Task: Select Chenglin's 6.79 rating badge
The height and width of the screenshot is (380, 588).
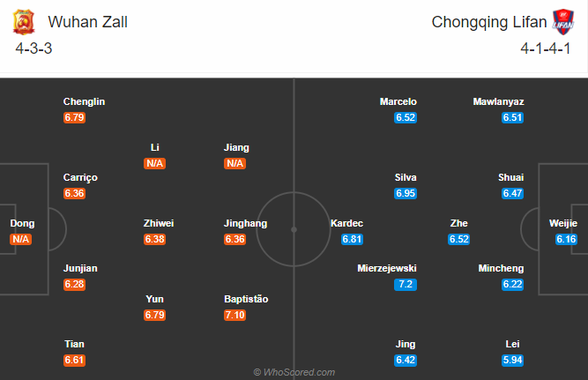Action: [x=74, y=117]
